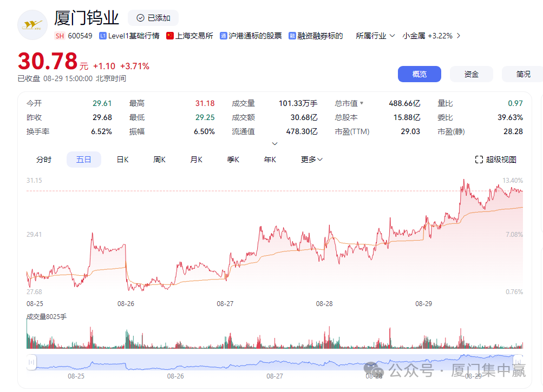Click the checkmark icon inside 已添加
The image size is (543, 392).
(x=142, y=17)
